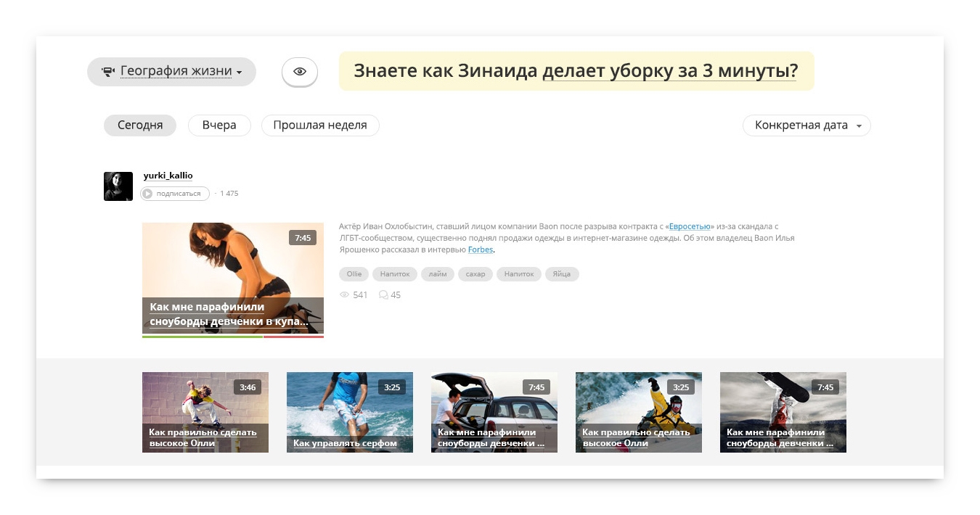Select the first Напиток tag
This screenshot has height=515, width=980.
[396, 274]
